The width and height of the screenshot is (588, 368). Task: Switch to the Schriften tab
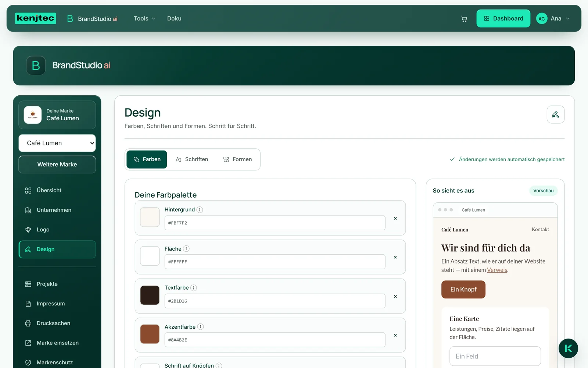point(192,159)
